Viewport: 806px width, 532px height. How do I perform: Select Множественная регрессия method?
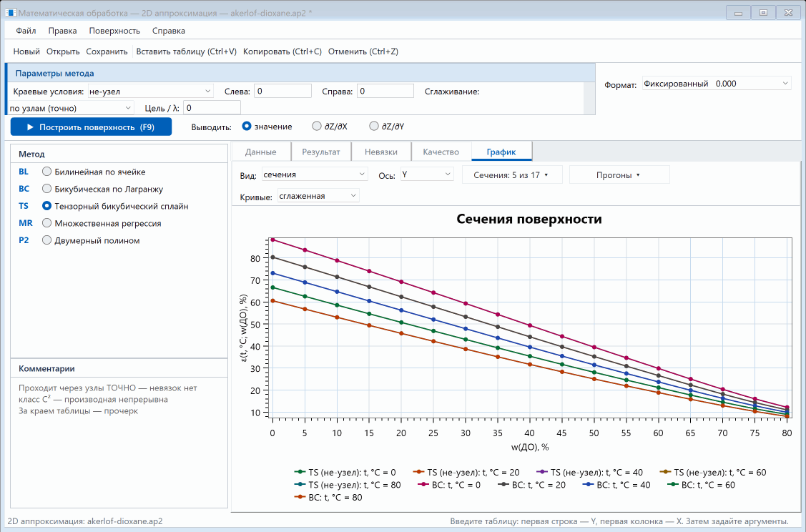(x=102, y=223)
